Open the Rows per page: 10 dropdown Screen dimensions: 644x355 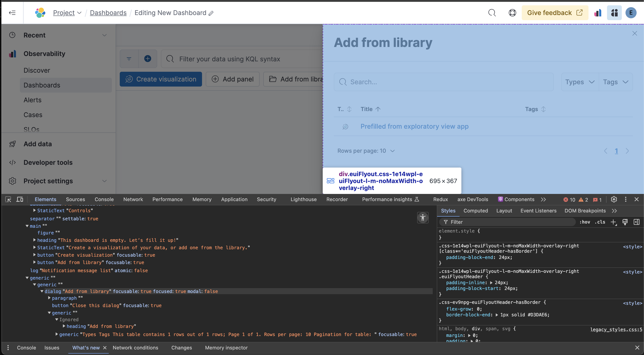click(366, 151)
